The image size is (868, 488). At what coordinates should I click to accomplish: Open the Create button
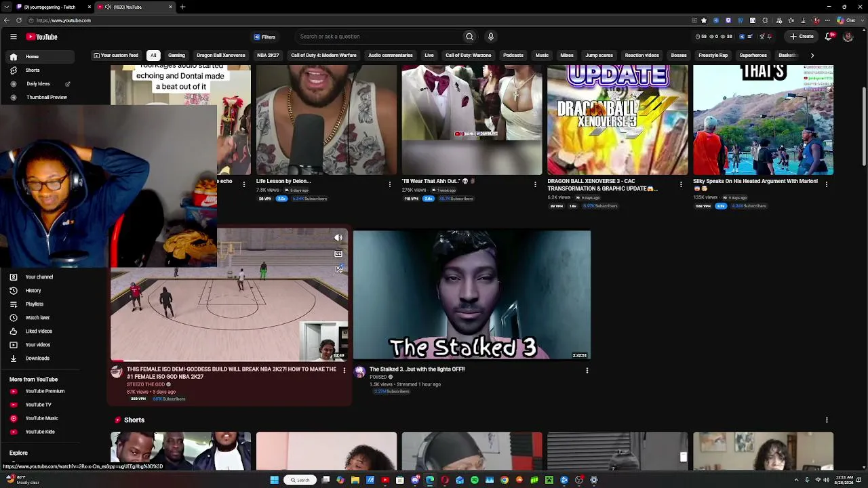(802, 37)
